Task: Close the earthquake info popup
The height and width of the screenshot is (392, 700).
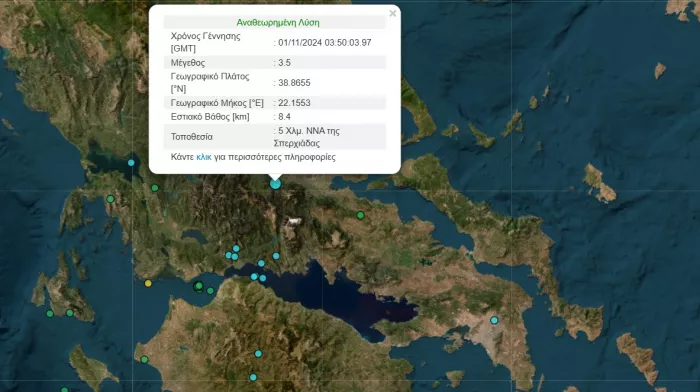Action: [392, 13]
